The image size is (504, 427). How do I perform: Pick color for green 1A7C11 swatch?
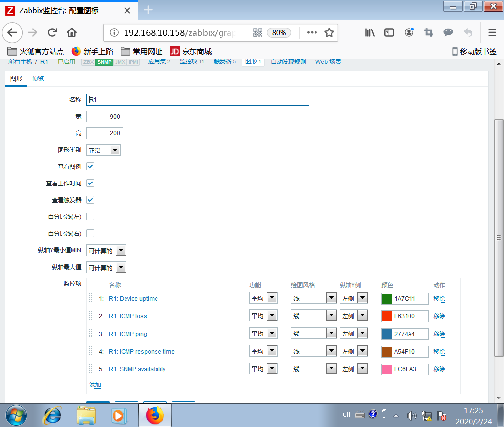(387, 298)
